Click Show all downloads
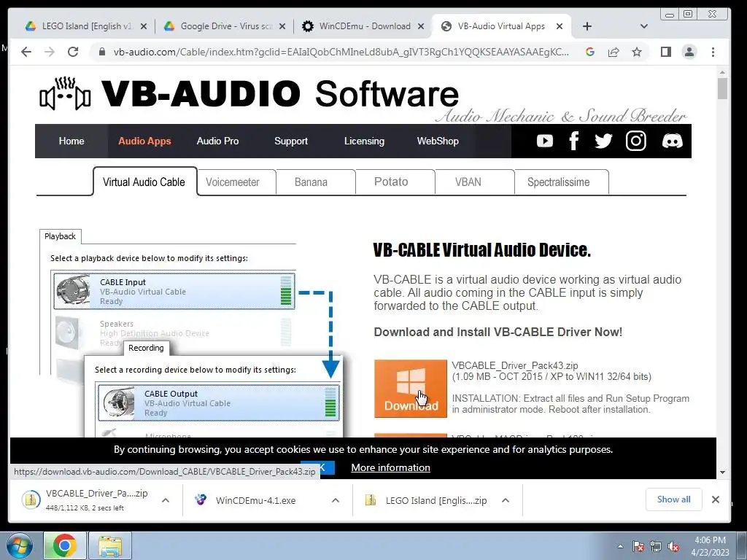Screen dimensions: 747x560 coord(673,499)
